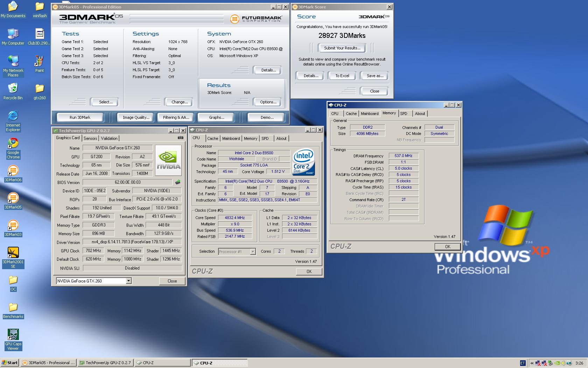
Task: Click the taskbar clock showing 3:26
Action: (x=579, y=363)
